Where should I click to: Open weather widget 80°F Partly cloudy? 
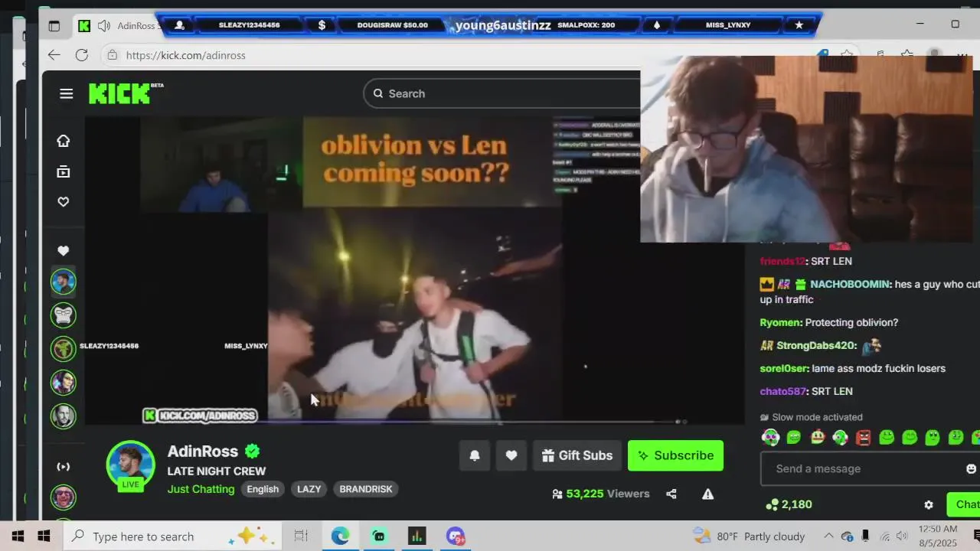[x=749, y=536]
